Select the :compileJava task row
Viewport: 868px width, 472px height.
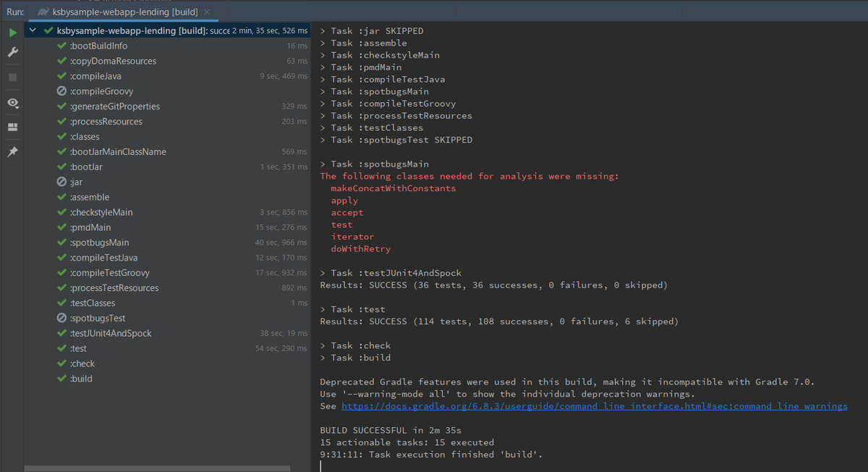pyautogui.click(x=167, y=76)
